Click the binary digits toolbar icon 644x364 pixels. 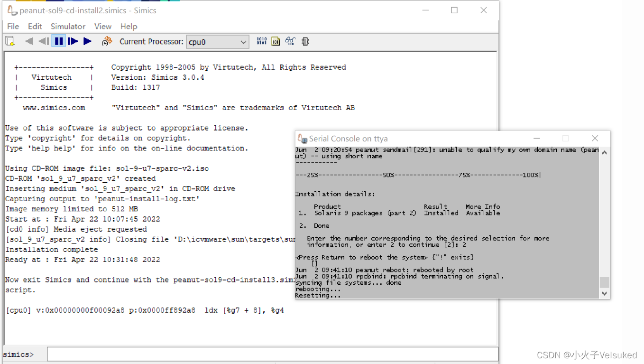[x=261, y=41]
